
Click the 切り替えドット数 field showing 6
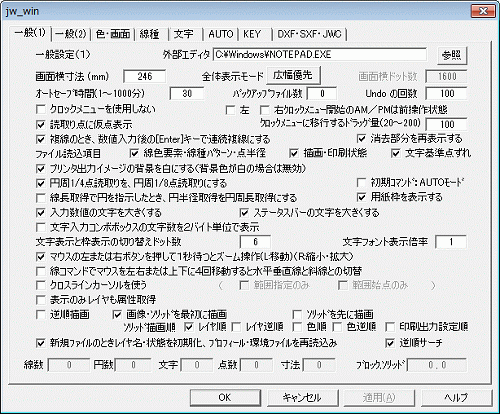(255, 242)
